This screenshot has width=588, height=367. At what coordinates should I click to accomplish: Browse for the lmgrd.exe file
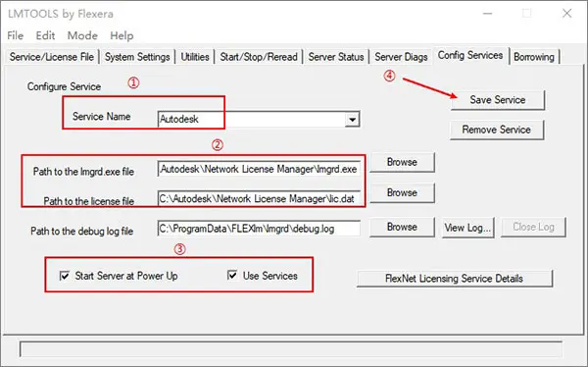point(402,162)
